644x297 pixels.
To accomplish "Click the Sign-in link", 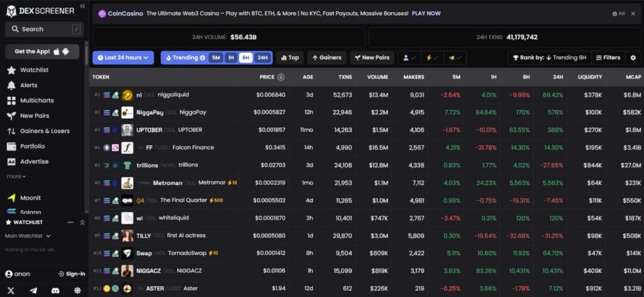I will click(71, 274).
